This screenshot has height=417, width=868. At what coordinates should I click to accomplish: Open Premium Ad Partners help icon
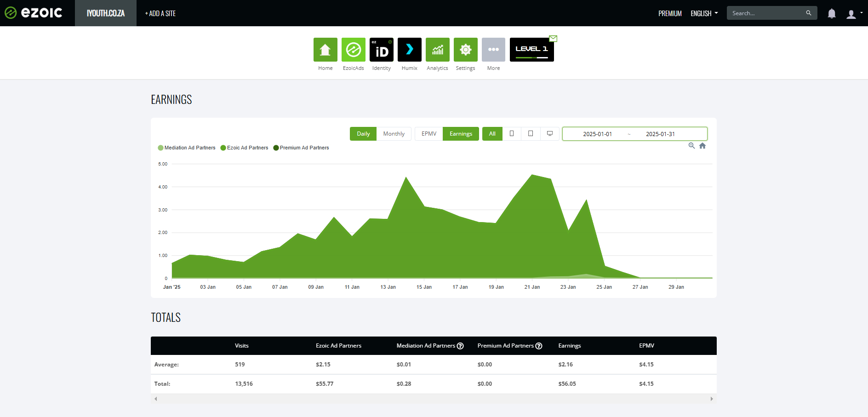(x=539, y=346)
